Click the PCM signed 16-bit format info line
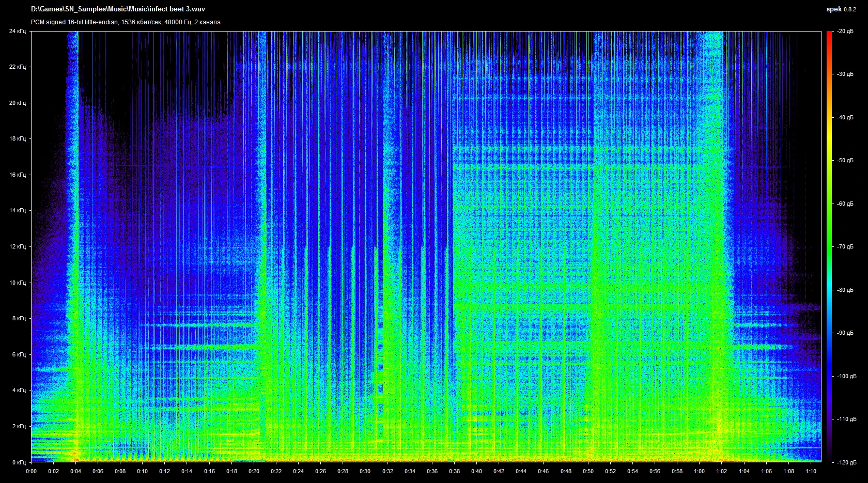The width and height of the screenshot is (868, 483). [x=126, y=22]
